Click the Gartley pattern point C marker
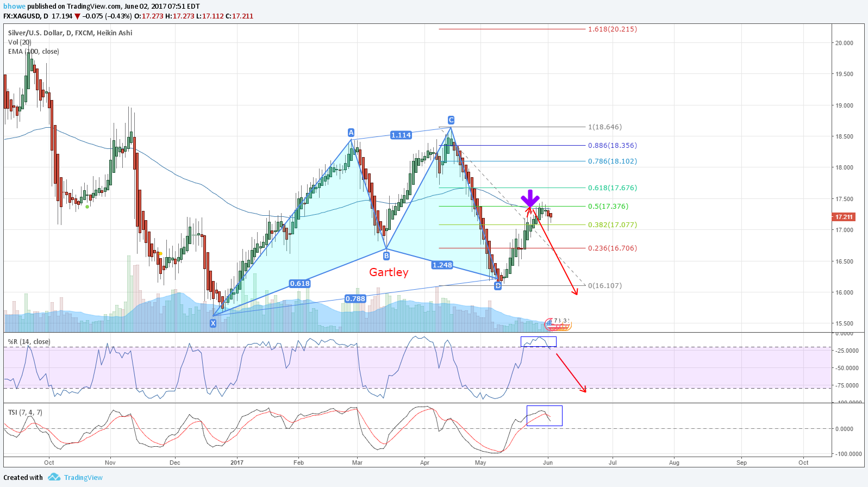The image size is (868, 487). tap(451, 120)
